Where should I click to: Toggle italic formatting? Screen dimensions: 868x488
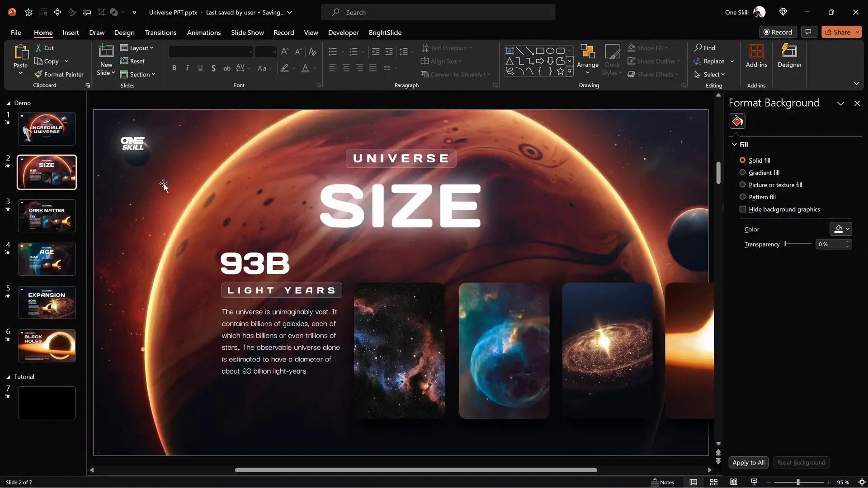[187, 68]
